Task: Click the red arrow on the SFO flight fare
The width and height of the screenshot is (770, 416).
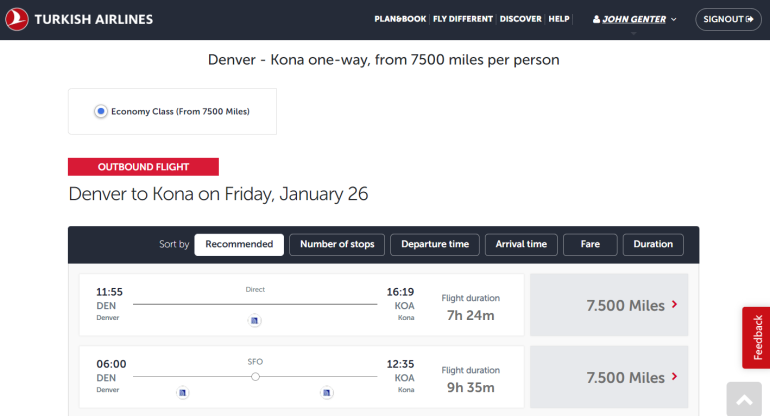Action: click(674, 377)
